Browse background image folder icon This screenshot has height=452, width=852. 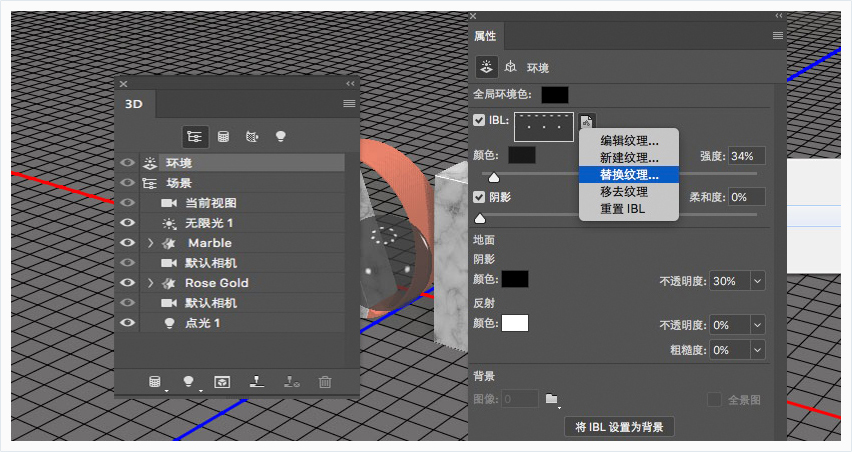(552, 399)
